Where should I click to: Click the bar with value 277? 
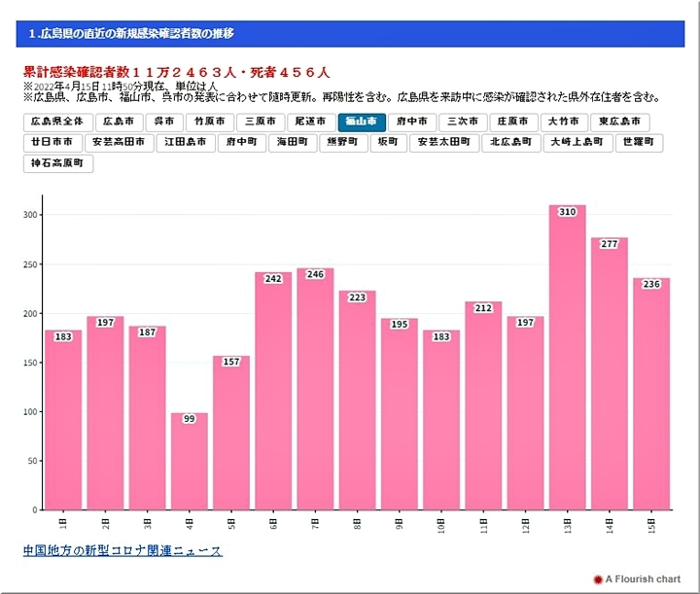pos(610,374)
